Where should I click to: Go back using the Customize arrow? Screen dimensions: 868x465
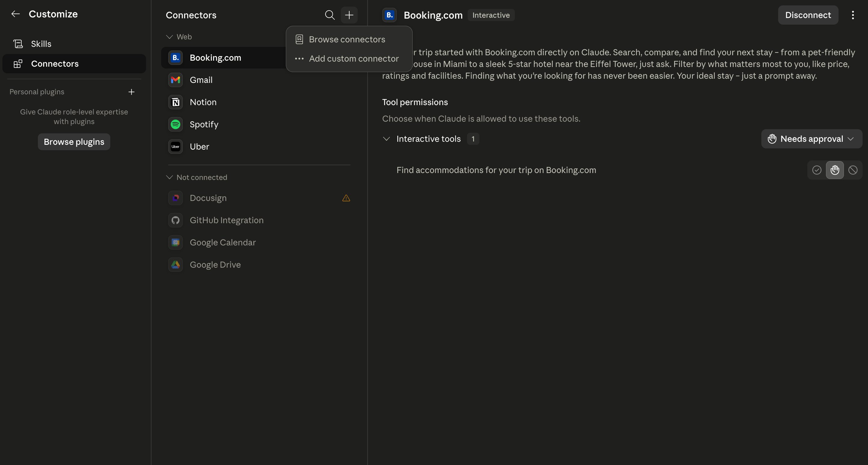tap(16, 14)
